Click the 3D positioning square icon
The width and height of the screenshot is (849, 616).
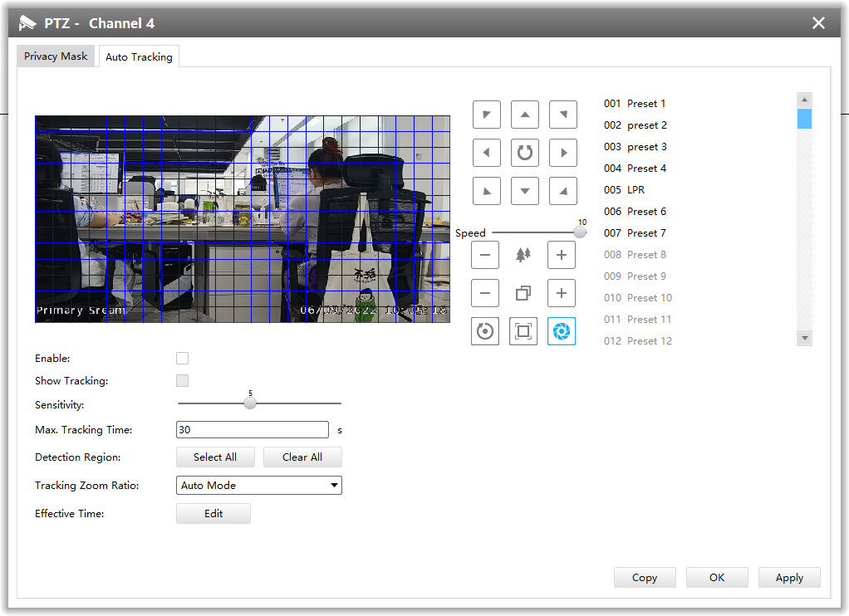(523, 331)
